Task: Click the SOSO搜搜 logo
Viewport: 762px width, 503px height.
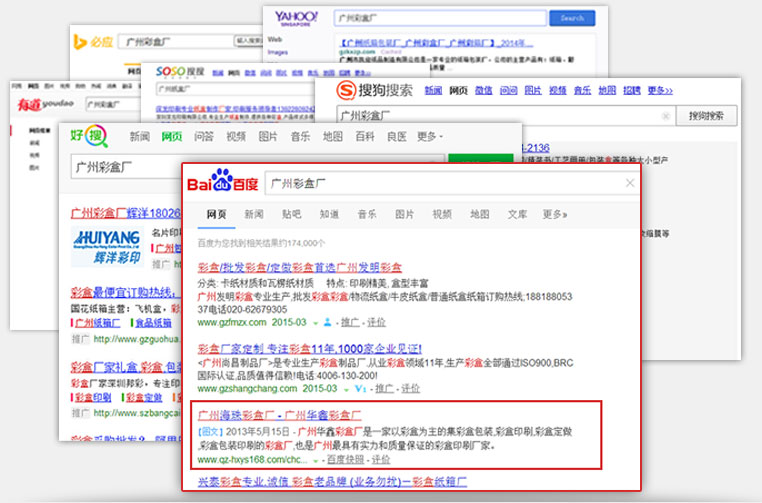Action: [180, 72]
